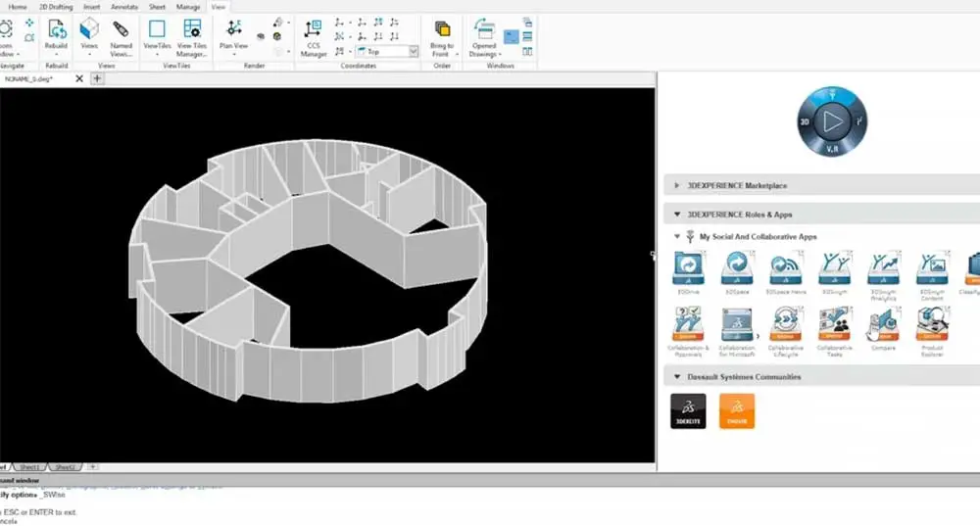The width and height of the screenshot is (980, 526).
Task: Switch to the Annotate ribbon tab
Action: point(124,7)
